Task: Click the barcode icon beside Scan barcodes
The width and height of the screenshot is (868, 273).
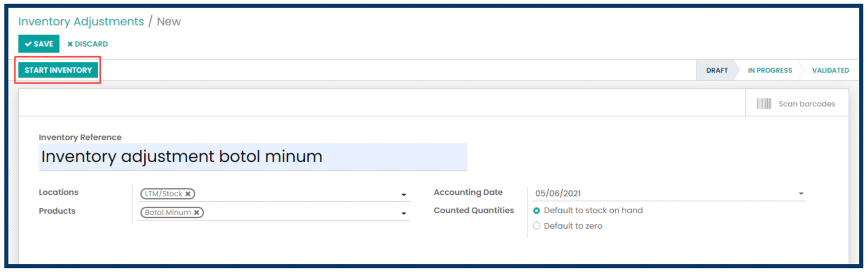Action: (764, 104)
